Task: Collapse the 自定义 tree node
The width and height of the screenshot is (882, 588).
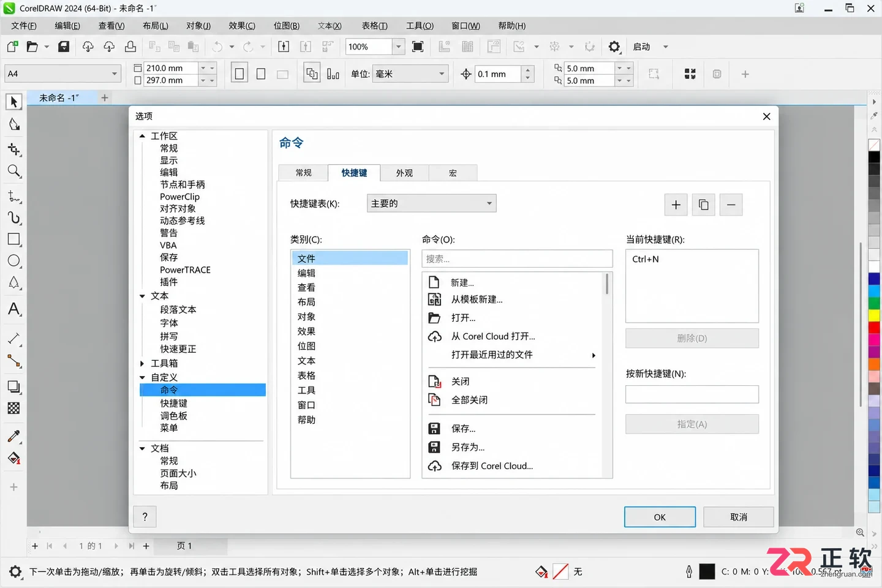Action: coord(142,378)
